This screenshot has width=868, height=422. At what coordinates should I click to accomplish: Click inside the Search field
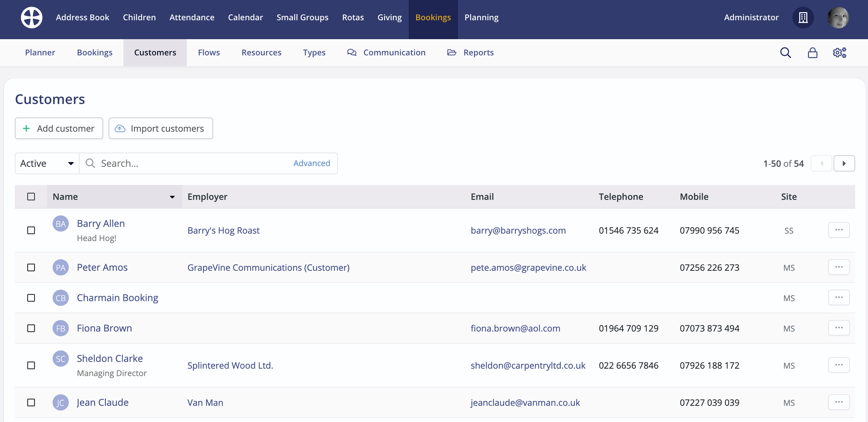click(x=169, y=163)
